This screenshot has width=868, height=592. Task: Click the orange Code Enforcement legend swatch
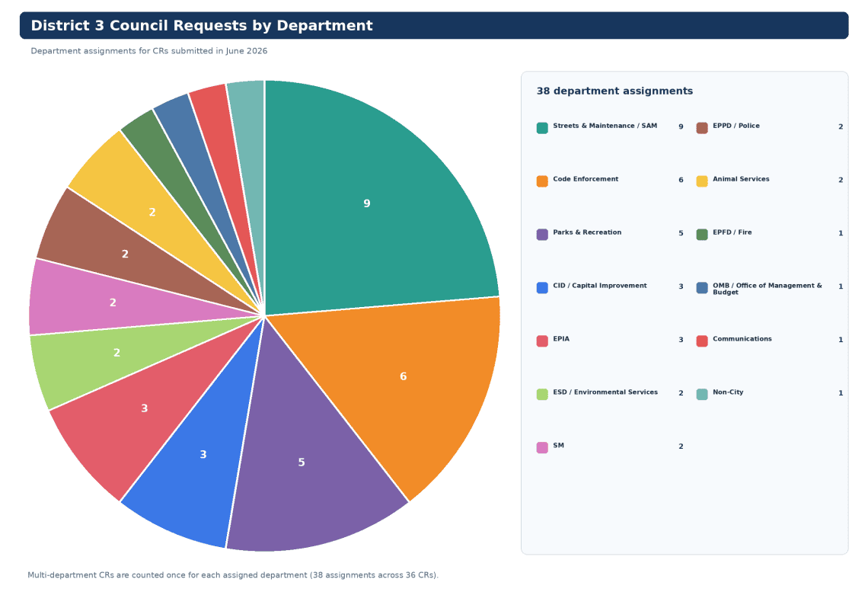coord(542,181)
